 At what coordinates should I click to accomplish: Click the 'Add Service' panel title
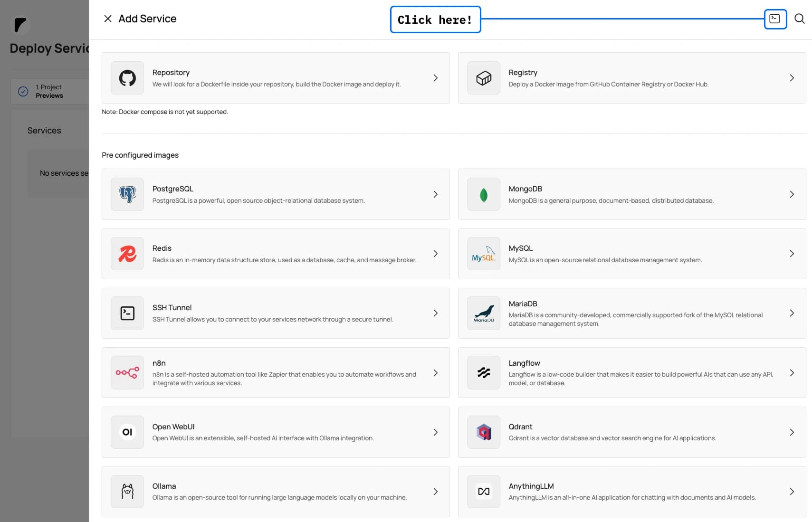[x=147, y=19]
